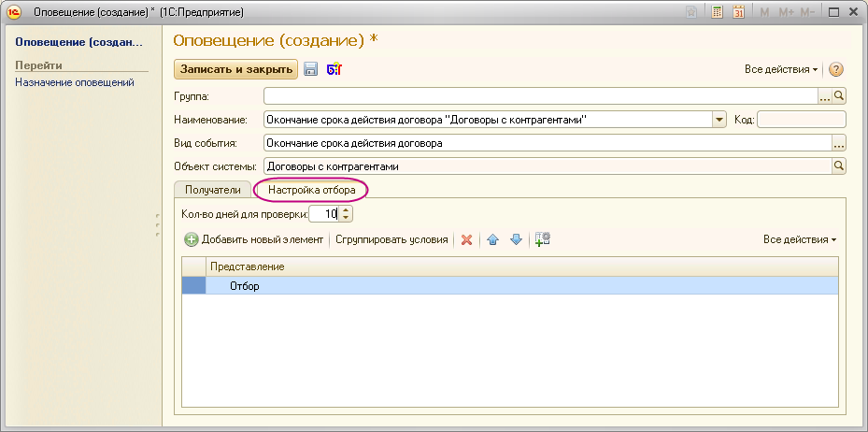Screen dimensions: 868x432
Task: Click the Записать и закрыть button
Action: [235, 70]
